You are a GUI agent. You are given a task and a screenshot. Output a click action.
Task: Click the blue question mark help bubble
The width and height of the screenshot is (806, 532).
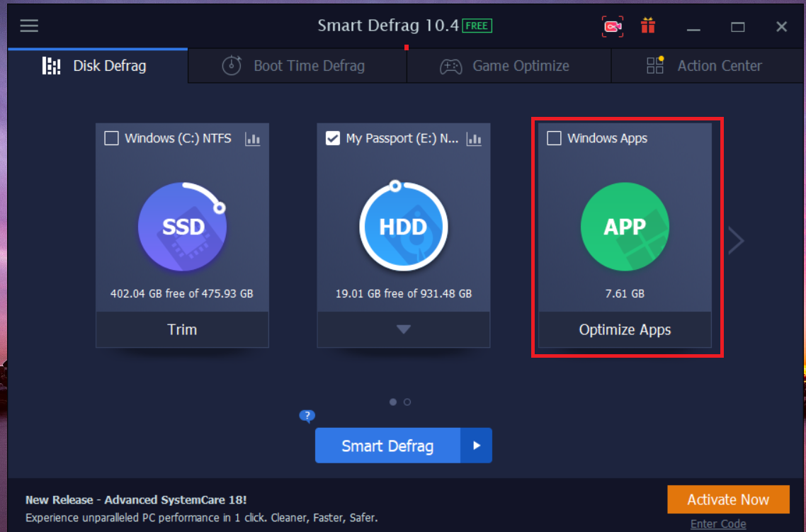click(307, 415)
